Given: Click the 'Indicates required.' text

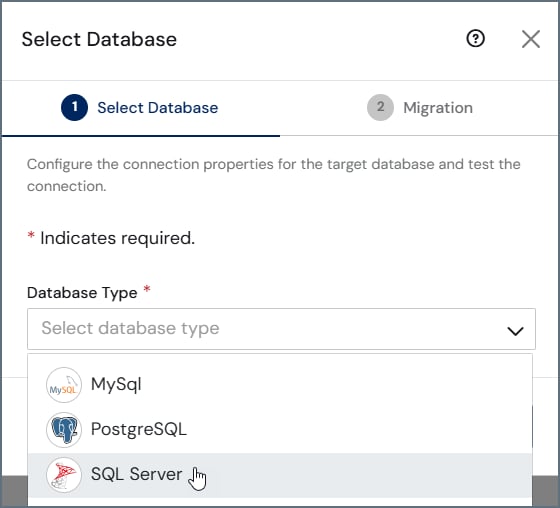Looking at the screenshot, I should [118, 238].
